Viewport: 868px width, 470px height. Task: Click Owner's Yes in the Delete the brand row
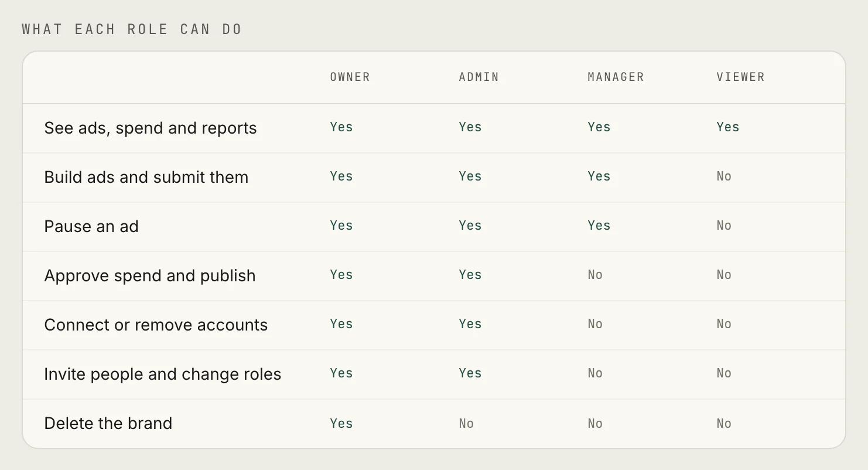coord(341,424)
